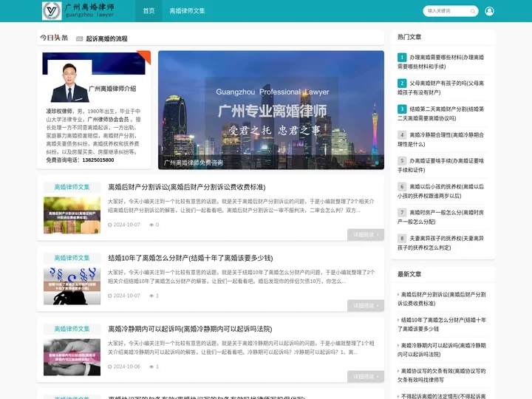Screen dimensions: 532x399
Task: Open hot article 办离婚证要啥手续
Action: 441,166
